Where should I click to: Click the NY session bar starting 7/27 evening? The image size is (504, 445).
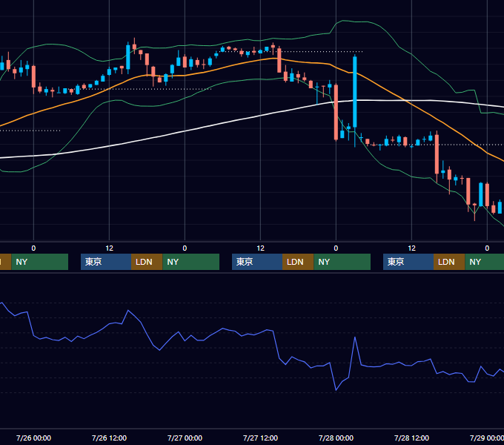(x=342, y=262)
